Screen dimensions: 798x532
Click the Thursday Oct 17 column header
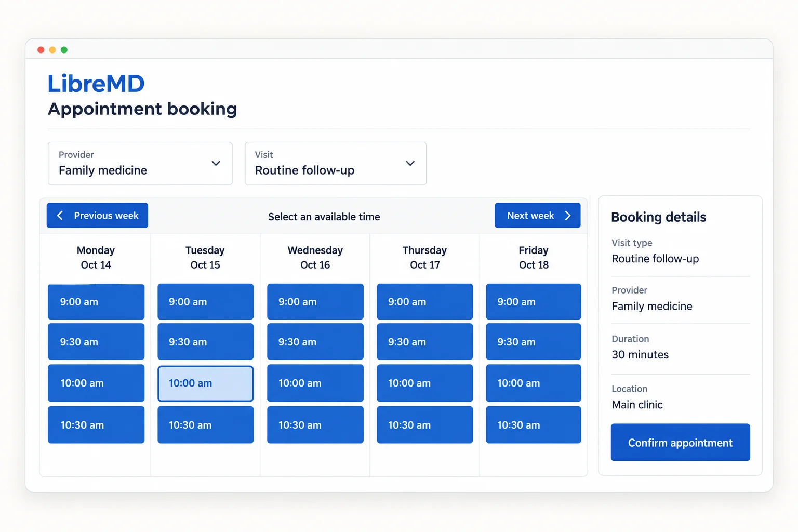tap(425, 258)
